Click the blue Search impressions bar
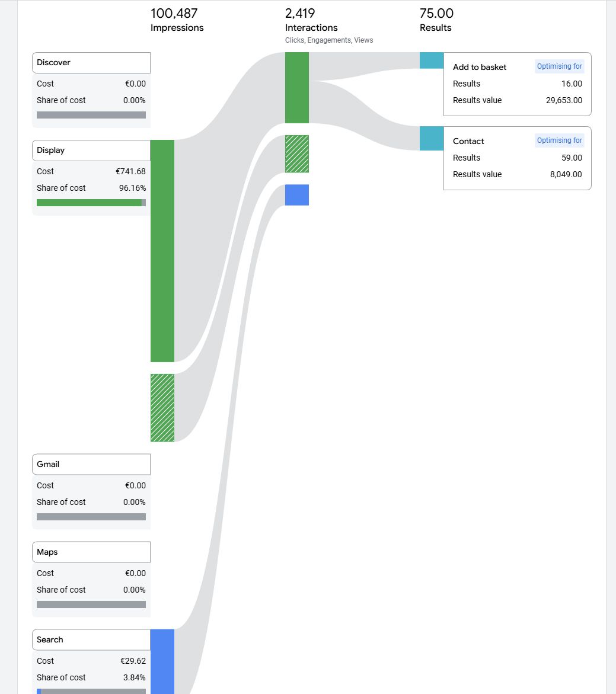 [x=162, y=661]
